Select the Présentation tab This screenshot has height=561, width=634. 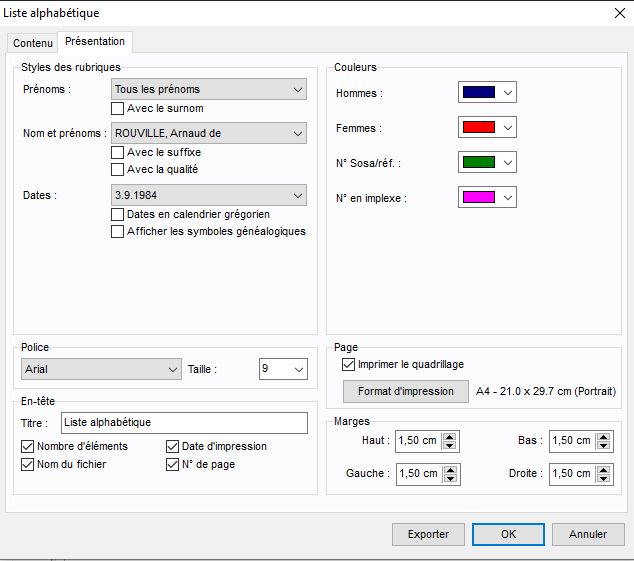(95, 42)
